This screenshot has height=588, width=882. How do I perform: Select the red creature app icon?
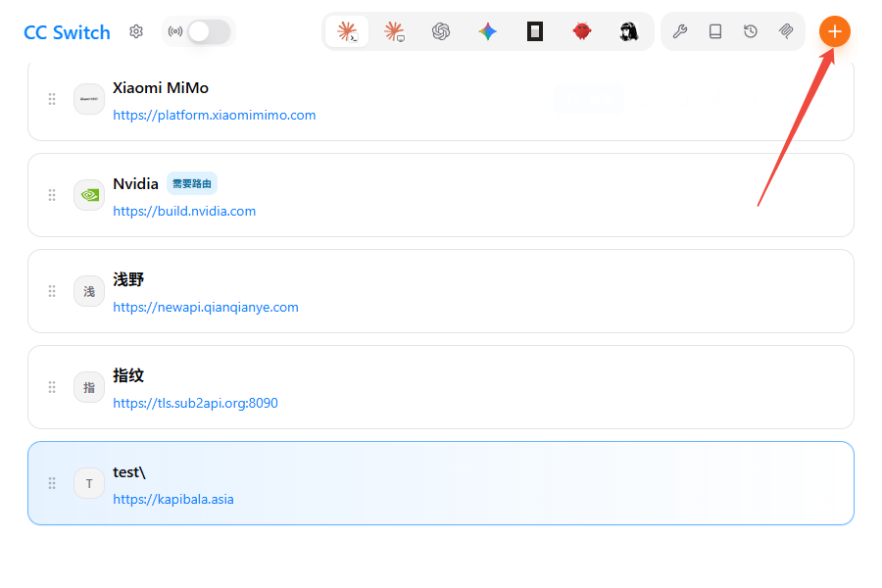pyautogui.click(x=581, y=31)
